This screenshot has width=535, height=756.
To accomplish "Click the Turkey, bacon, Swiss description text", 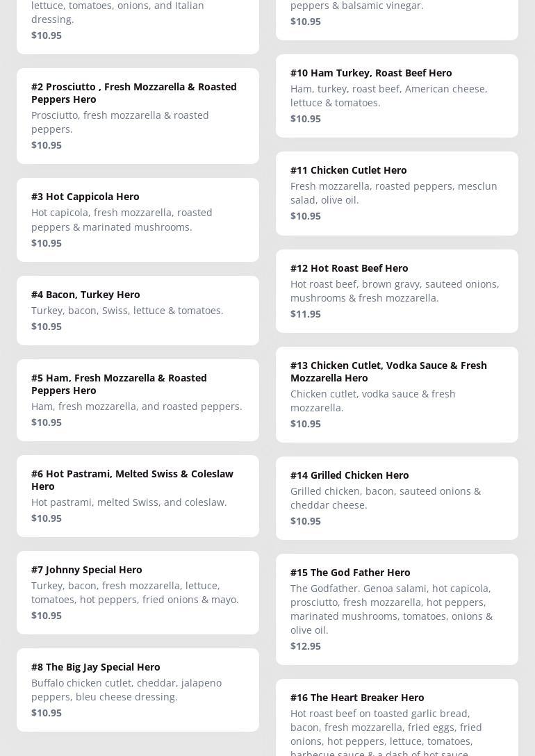I will 127,311.
